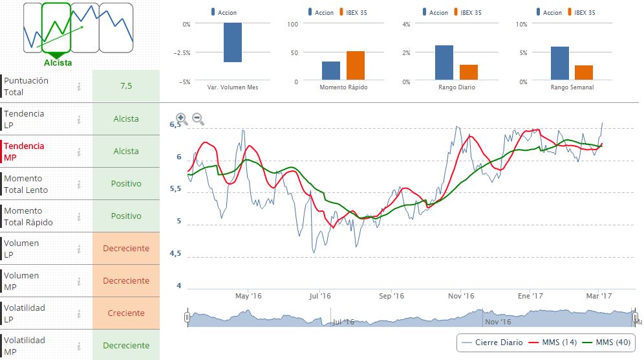The width and height of the screenshot is (644, 360).
Task: Click info icon beside Volatilidad LP
Action: coord(79,313)
